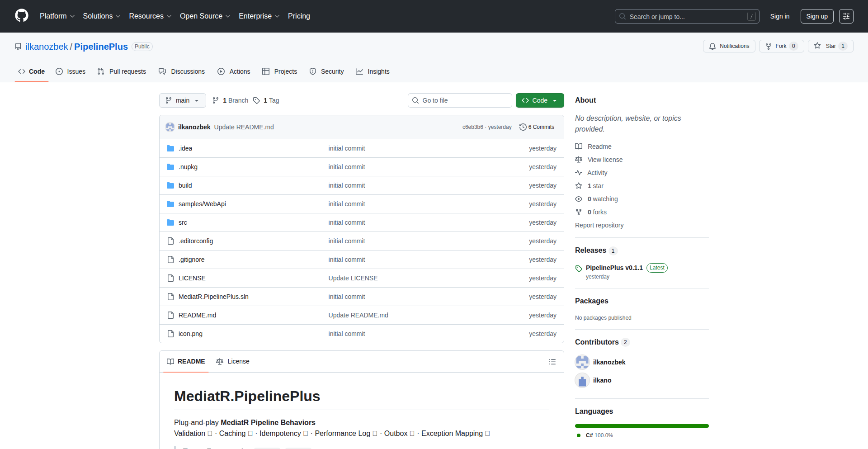Image resolution: width=868 pixels, height=449 pixels.
Task: Click Sign in
Action: 780,16
